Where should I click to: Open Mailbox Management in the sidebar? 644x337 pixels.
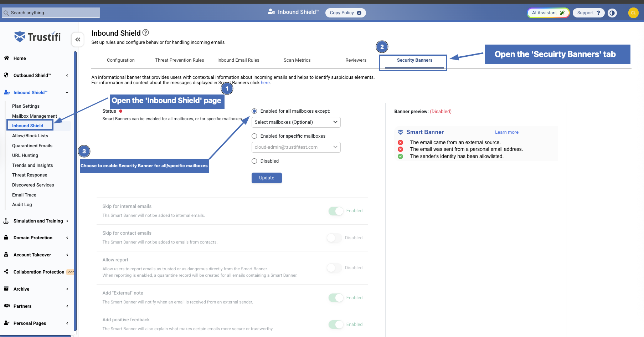pos(35,116)
